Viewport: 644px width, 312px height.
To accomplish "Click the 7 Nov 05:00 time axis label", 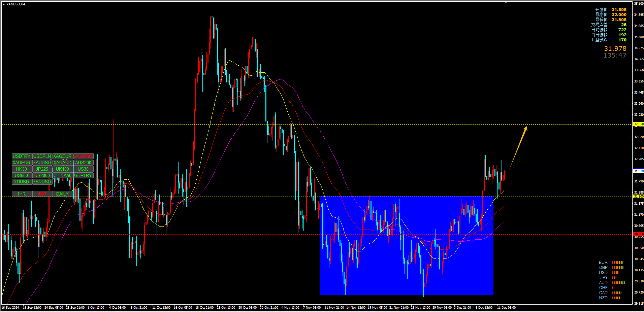I will point(312,308).
